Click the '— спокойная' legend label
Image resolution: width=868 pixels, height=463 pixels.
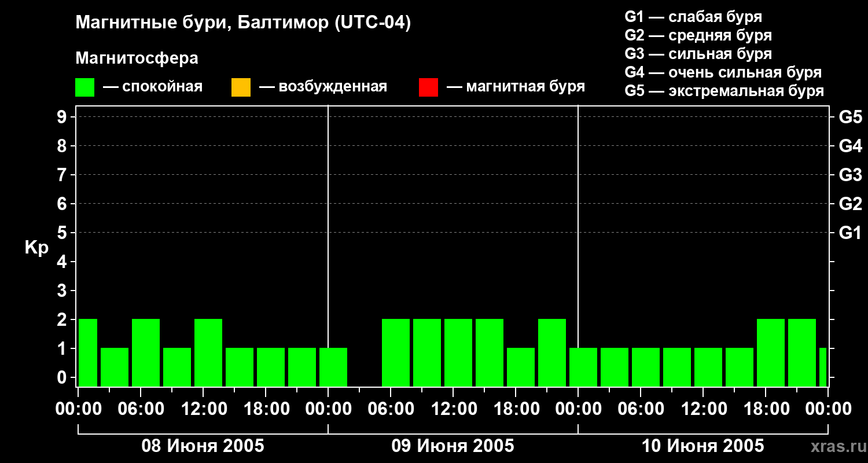coord(153,87)
